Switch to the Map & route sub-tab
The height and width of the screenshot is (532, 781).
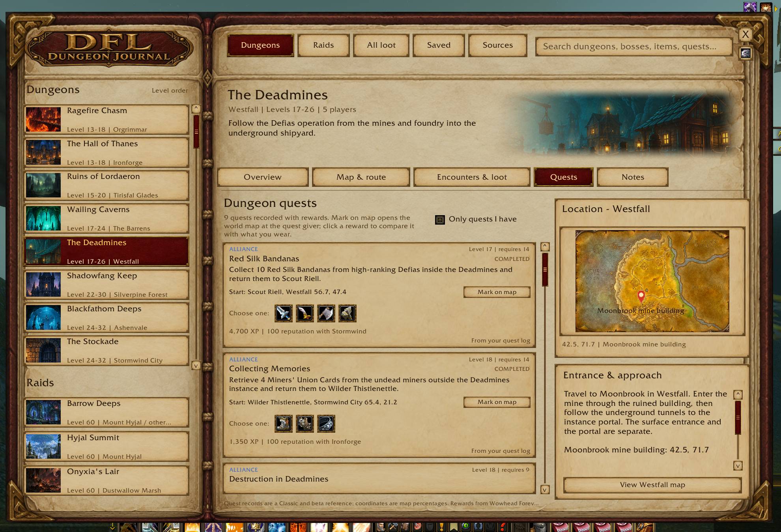pyautogui.click(x=361, y=177)
